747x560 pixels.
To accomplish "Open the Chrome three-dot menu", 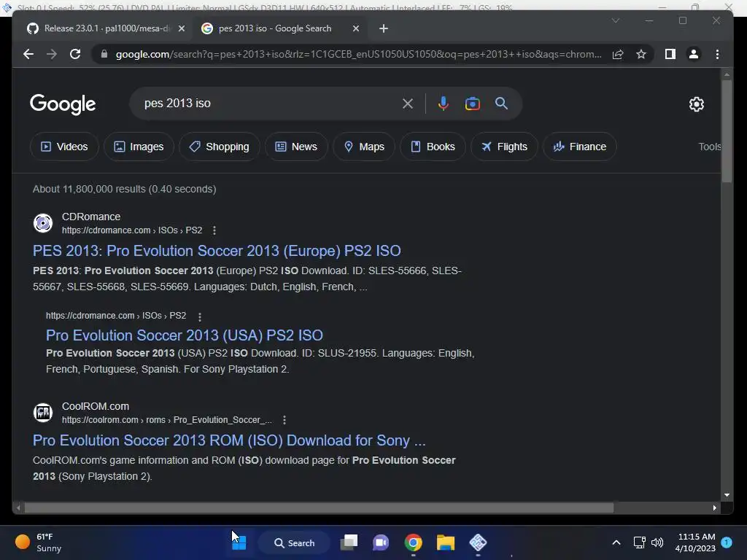I will [x=718, y=54].
